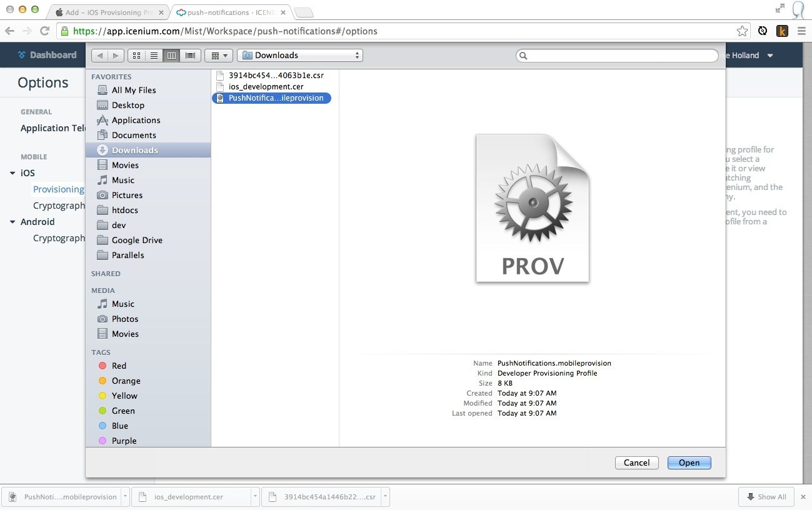Switch file dialog to Cover Flow view
Viewport: 812px width, 510px height.
191,56
